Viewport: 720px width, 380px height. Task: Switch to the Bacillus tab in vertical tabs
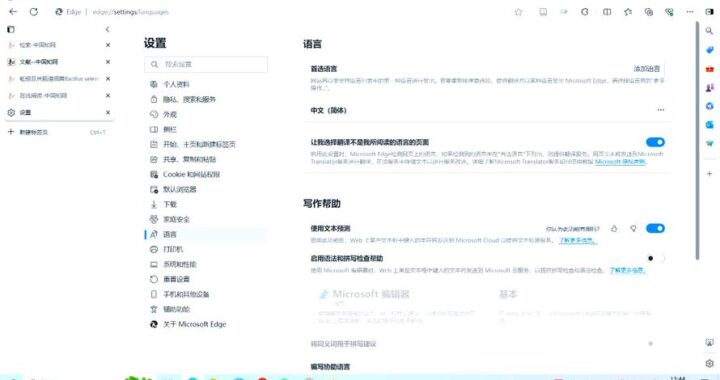pyautogui.click(x=59, y=79)
